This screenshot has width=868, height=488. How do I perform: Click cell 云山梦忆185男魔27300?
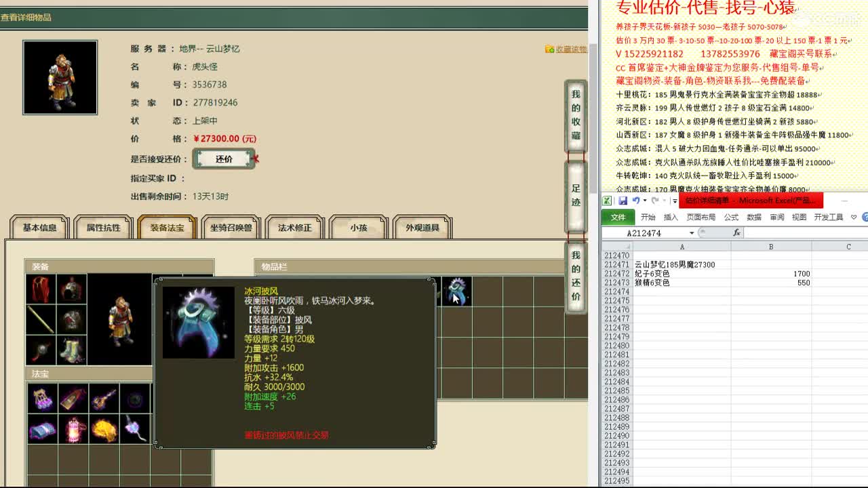pos(682,265)
